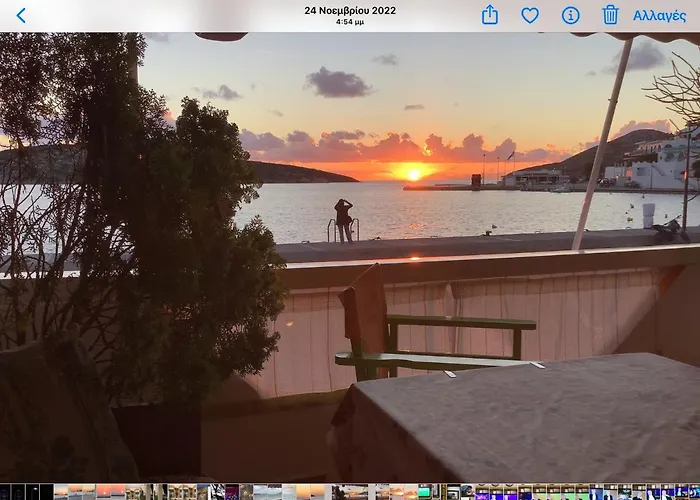Tap the Αλλαγές edit button
This screenshot has height=500, width=700.
(659, 15)
